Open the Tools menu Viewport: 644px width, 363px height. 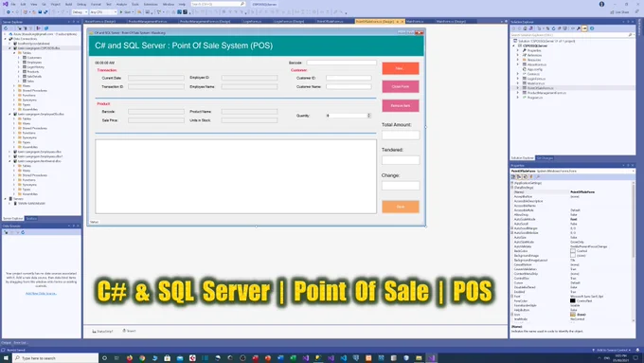[x=135, y=4]
